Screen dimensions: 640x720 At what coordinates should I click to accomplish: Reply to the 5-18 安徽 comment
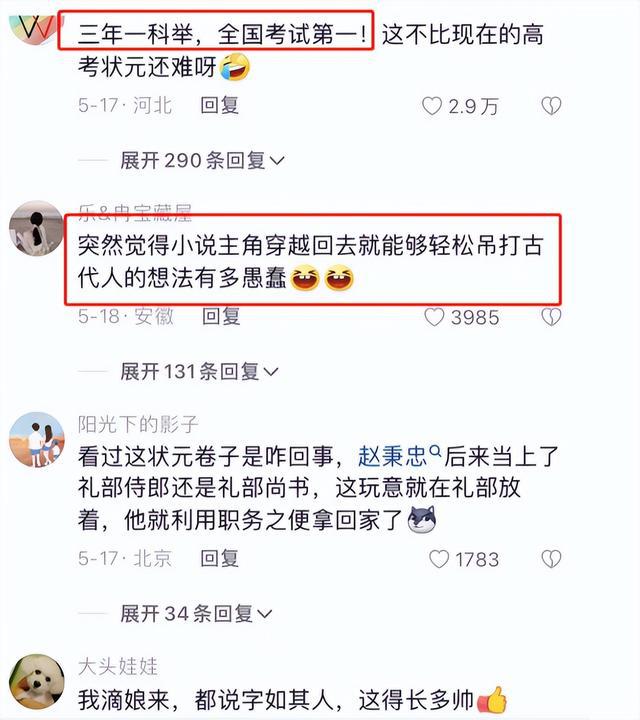click(x=221, y=316)
